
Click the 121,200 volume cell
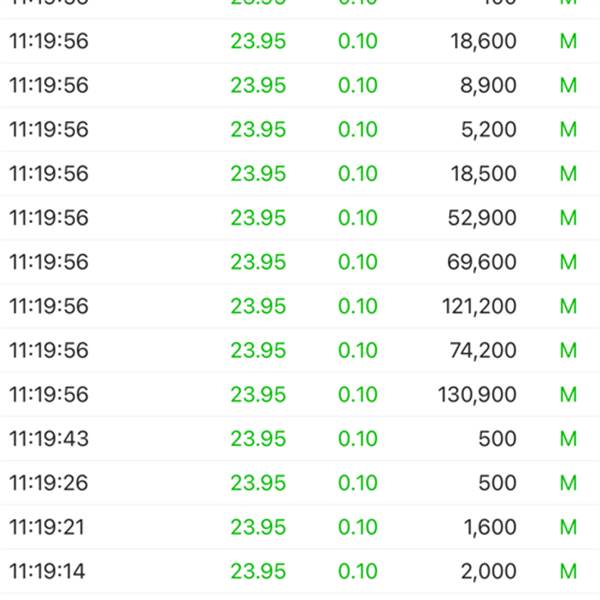(479, 306)
